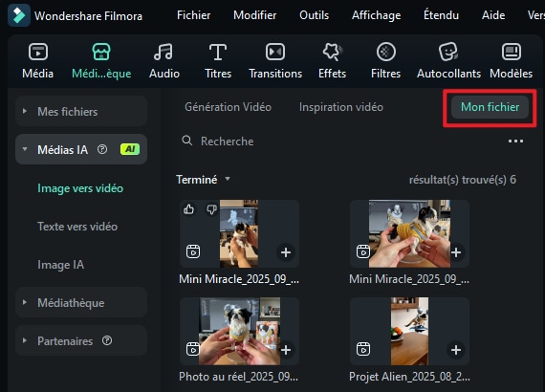Select Texte vers vidéo option
The height and width of the screenshot is (392, 545).
77,227
